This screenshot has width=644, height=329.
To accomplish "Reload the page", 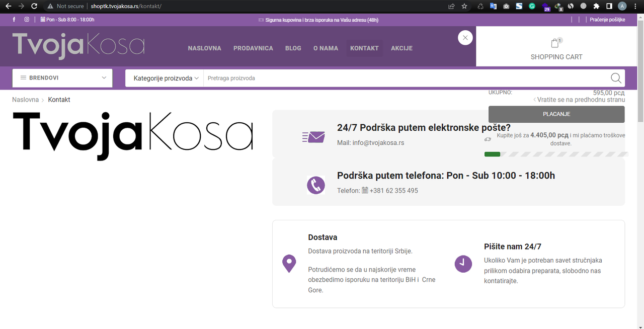I will pyautogui.click(x=34, y=6).
